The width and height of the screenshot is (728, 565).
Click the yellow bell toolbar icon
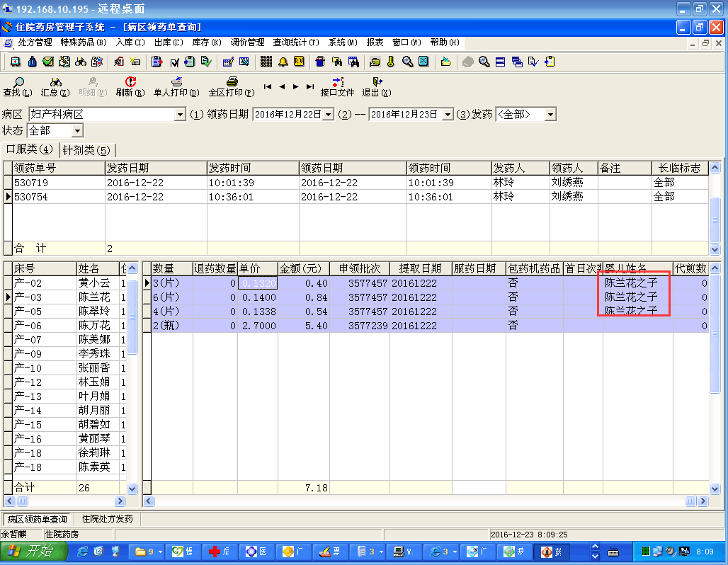(283, 62)
